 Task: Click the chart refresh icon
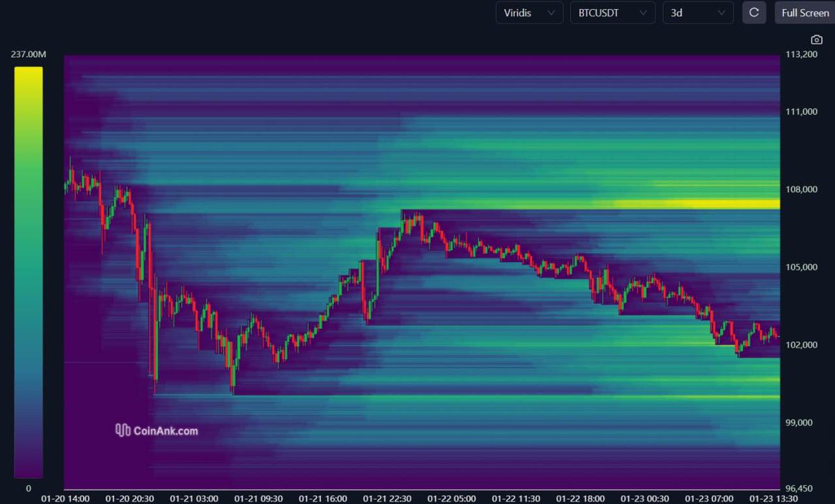pyautogui.click(x=754, y=13)
